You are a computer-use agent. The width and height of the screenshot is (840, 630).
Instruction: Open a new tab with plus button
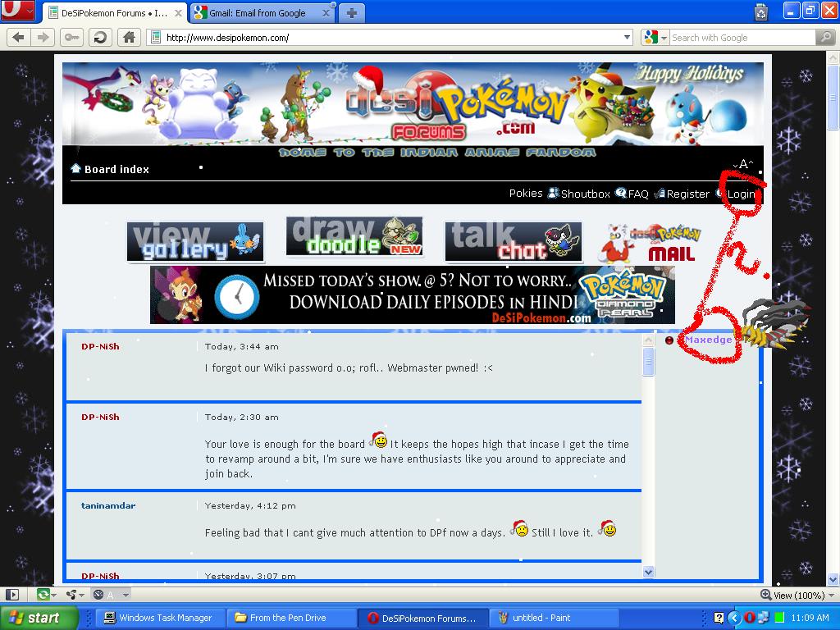click(351, 12)
